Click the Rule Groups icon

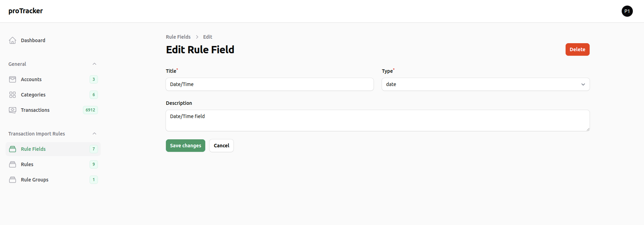(13, 180)
